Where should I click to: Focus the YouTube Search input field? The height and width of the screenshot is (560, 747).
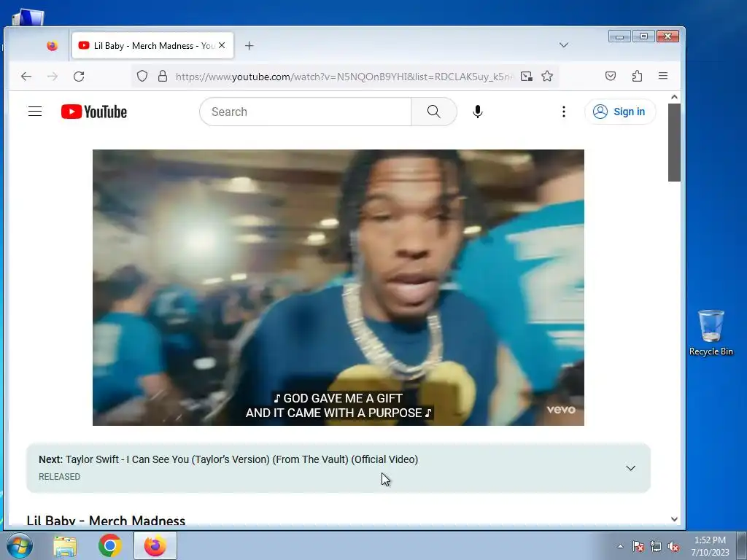[306, 112]
